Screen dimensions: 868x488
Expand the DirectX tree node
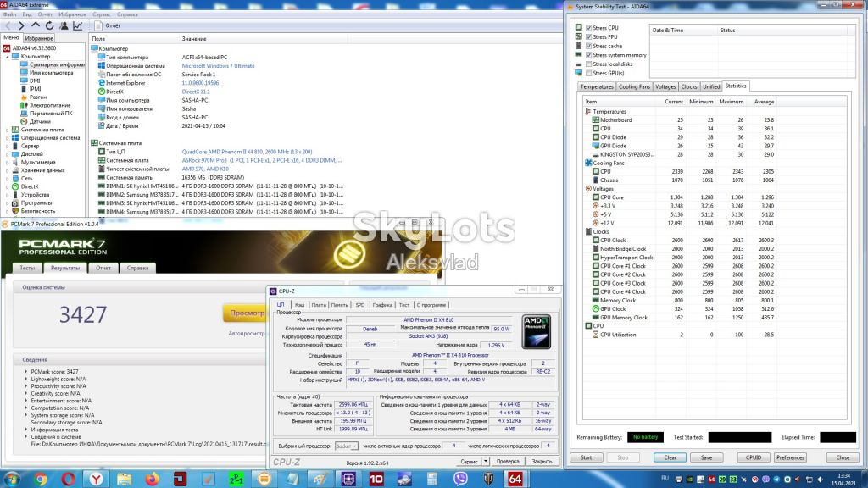point(7,186)
